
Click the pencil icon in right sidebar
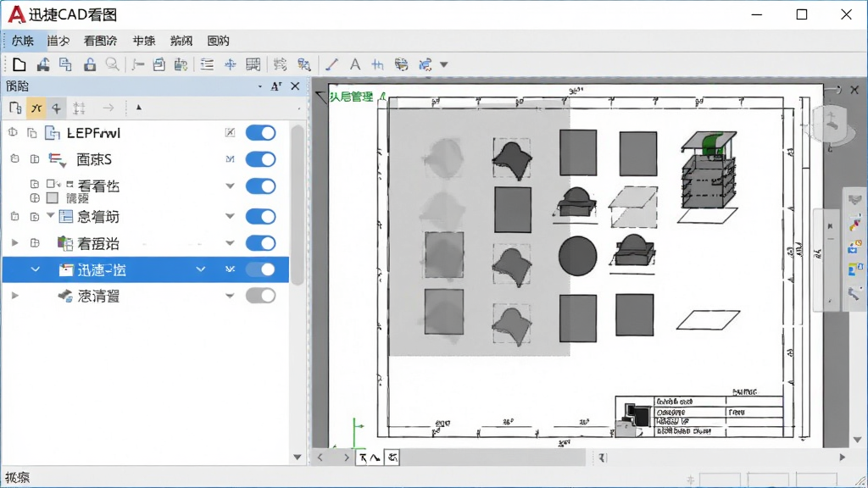click(x=854, y=224)
